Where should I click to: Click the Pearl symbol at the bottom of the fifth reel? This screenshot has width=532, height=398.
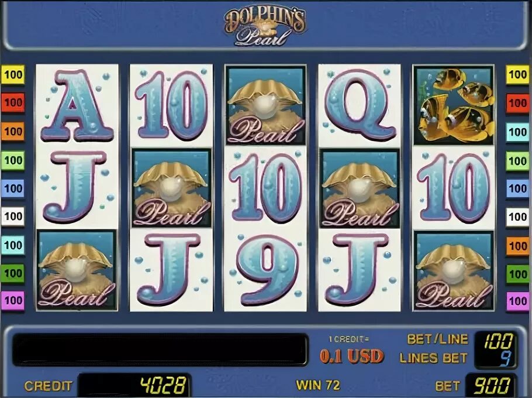454,270
